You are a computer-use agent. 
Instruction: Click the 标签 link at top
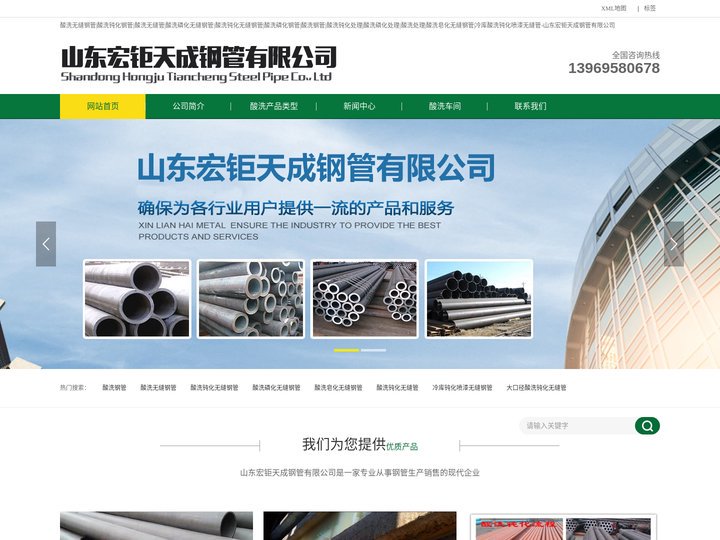pyautogui.click(x=650, y=8)
